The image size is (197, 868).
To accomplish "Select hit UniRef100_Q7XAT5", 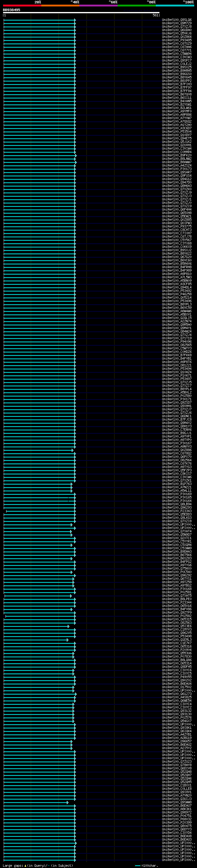I will (177, 595).
